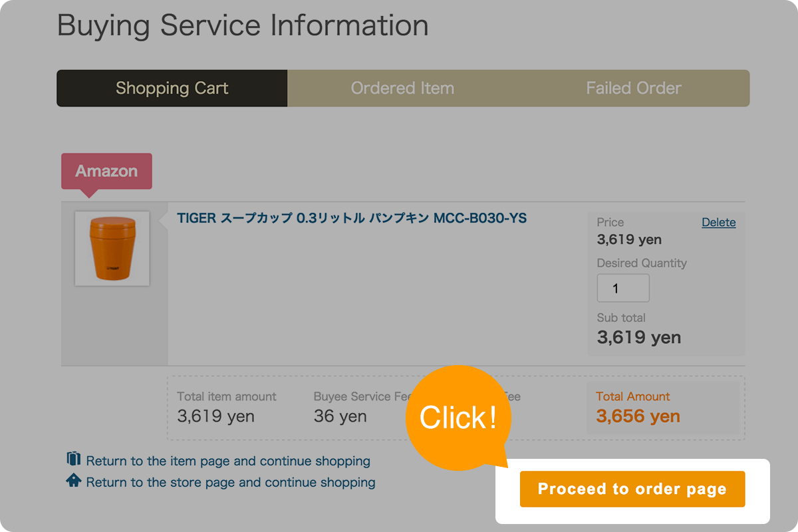
Task: Click the TIGER soup cup product thumbnail
Action: pyautogui.click(x=112, y=247)
